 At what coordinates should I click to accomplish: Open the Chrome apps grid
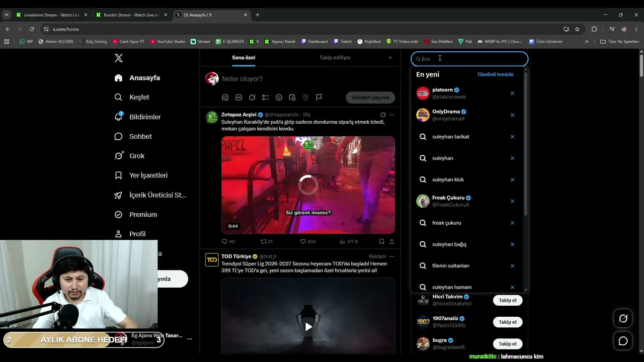(7, 41)
